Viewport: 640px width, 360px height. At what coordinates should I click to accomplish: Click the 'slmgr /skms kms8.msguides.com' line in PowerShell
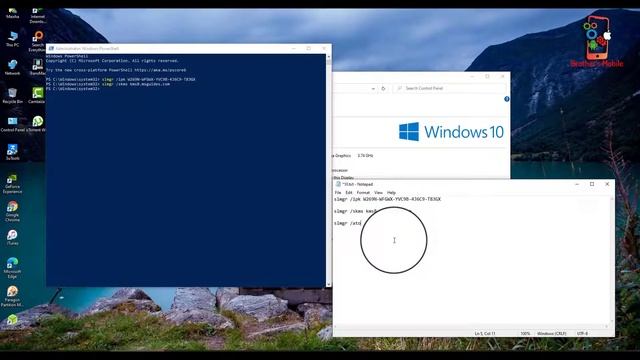(x=108, y=84)
